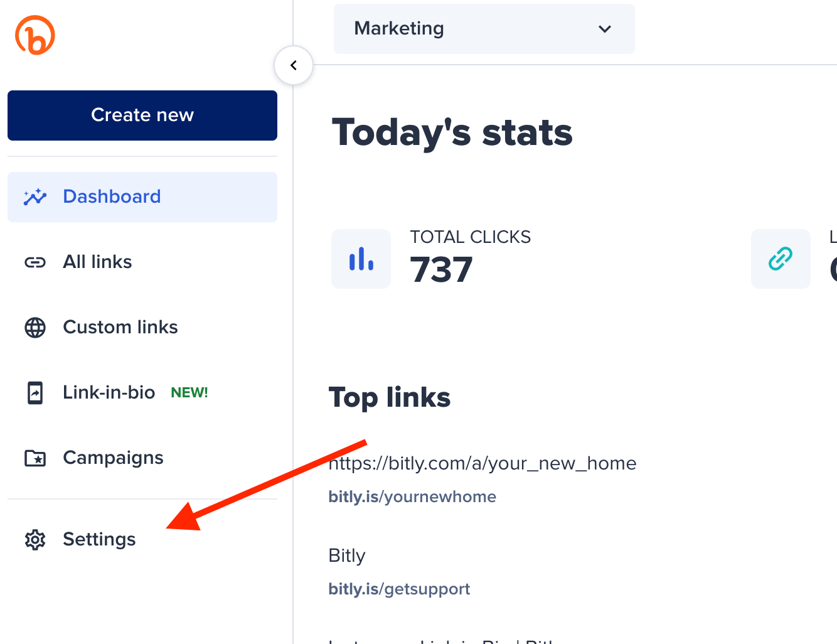
Task: Click the Bitly logo icon
Action: [35, 35]
